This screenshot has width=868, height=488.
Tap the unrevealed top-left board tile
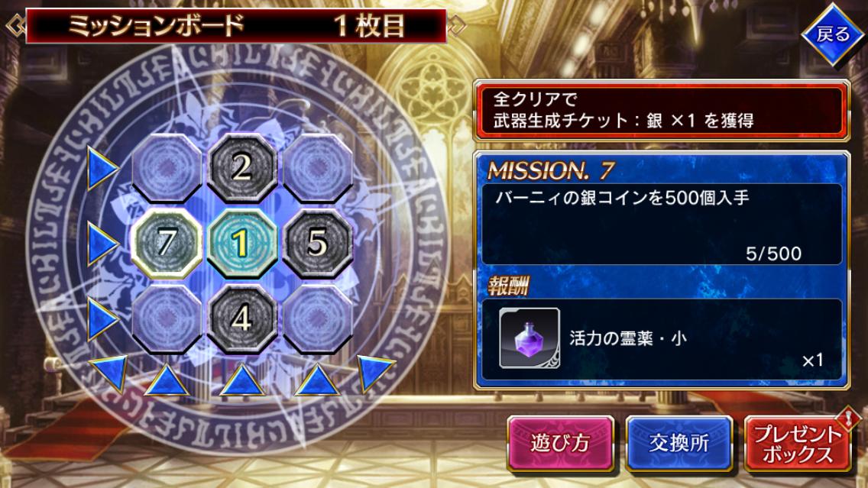click(x=166, y=167)
